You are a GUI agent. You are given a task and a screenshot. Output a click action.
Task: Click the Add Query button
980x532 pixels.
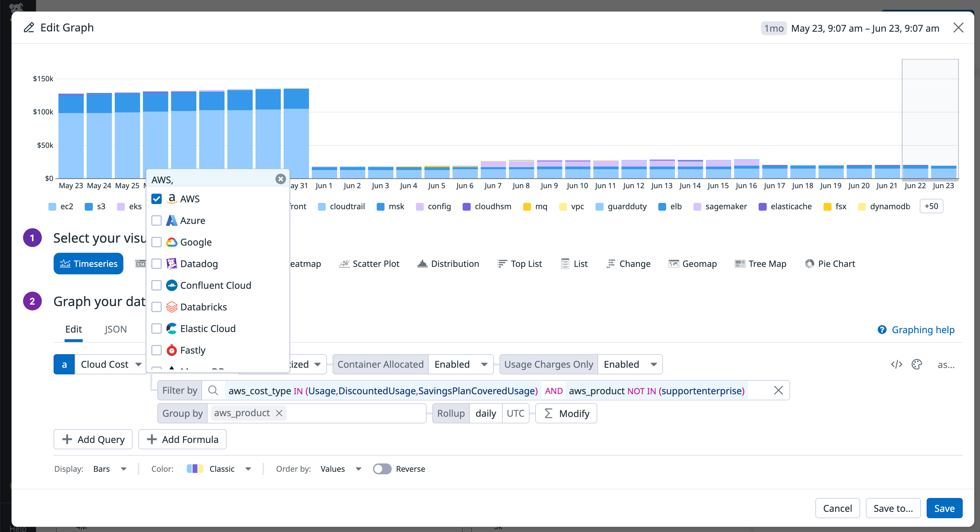click(93, 439)
